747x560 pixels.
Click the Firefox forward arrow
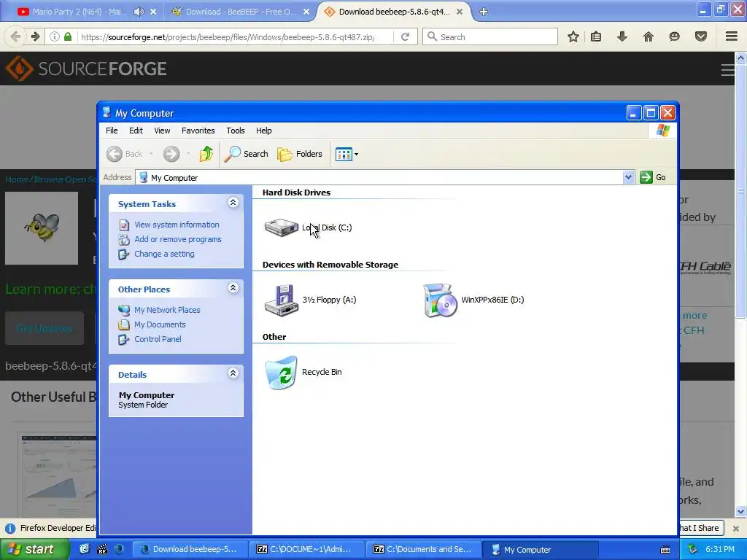point(35,36)
